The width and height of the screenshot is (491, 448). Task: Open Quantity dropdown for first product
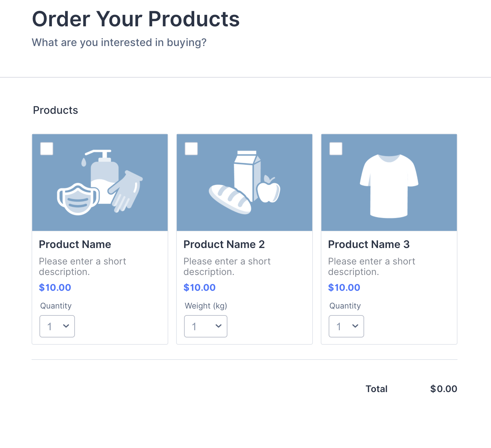pyautogui.click(x=57, y=326)
